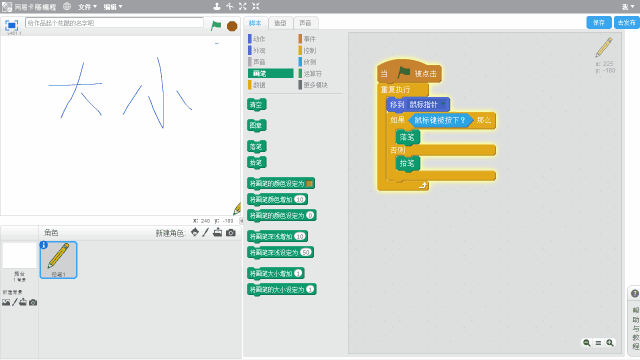Zoom in the scripts area
This screenshot has height=360, width=640.
pos(610,343)
